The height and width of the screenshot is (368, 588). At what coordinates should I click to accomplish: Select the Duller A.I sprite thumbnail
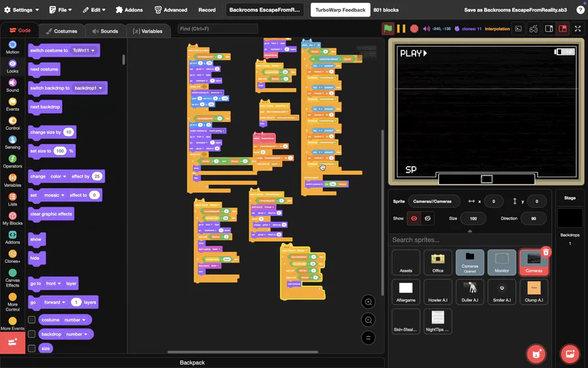click(x=470, y=292)
